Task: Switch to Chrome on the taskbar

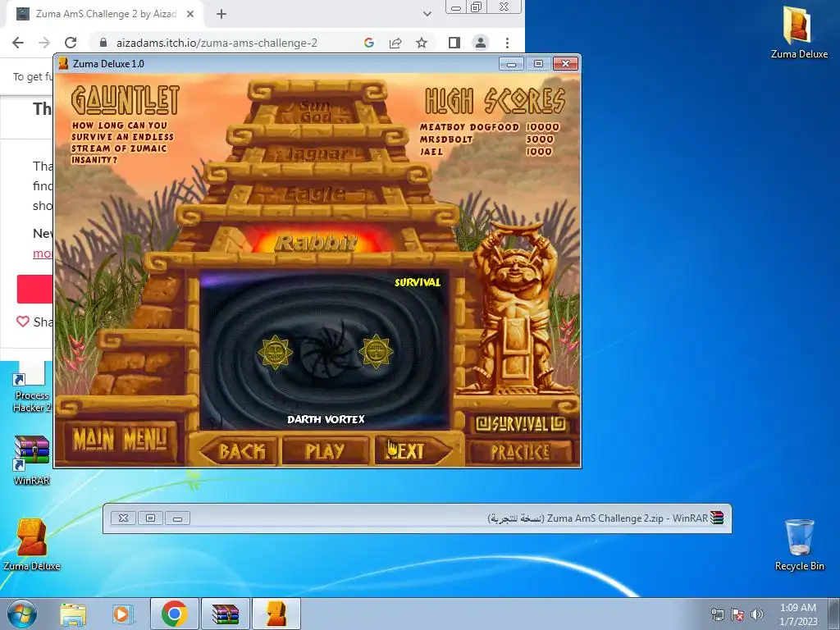Action: (174, 614)
